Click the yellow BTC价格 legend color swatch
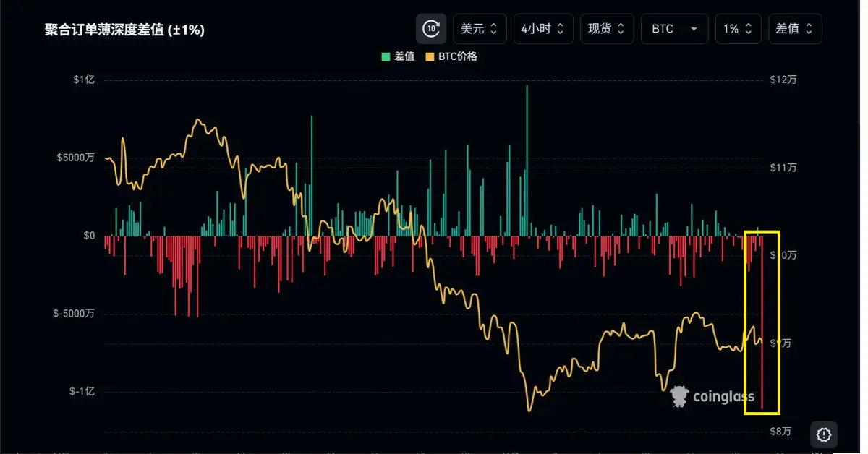Image resolution: width=868 pixels, height=454 pixels. pyautogui.click(x=430, y=56)
